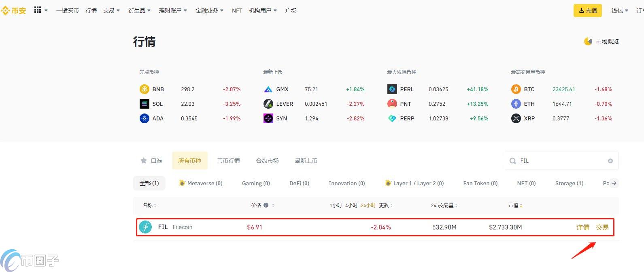644x272 pixels.
Task: Open the 金融业务 dropdown menu
Action: point(210,11)
